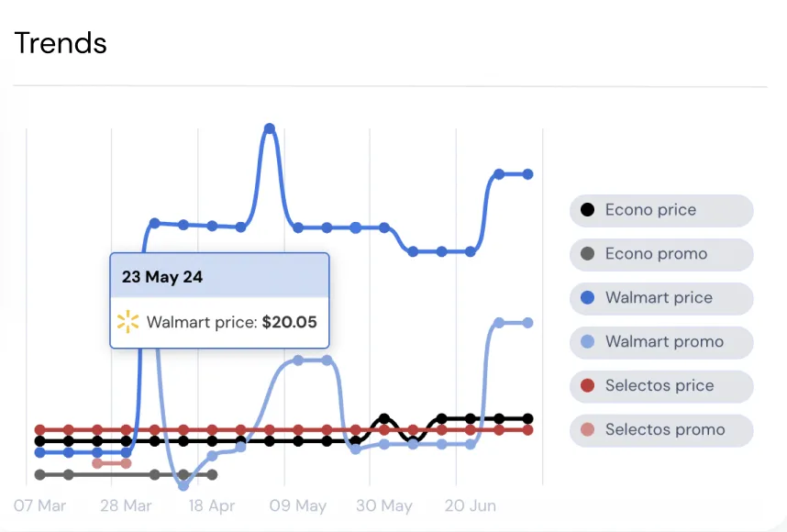The width and height of the screenshot is (787, 532).
Task: Hide the Econo promo series
Action: pyautogui.click(x=661, y=254)
